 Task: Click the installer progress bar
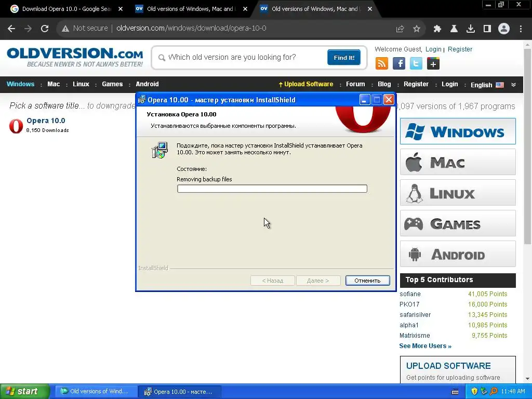[272, 189]
